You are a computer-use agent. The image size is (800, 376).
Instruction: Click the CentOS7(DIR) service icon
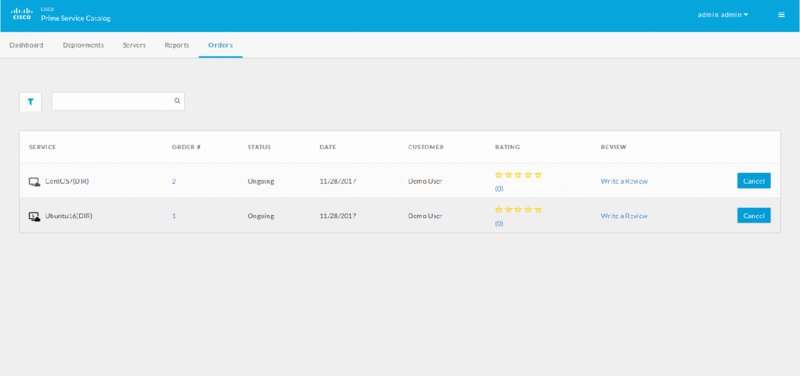coord(34,182)
